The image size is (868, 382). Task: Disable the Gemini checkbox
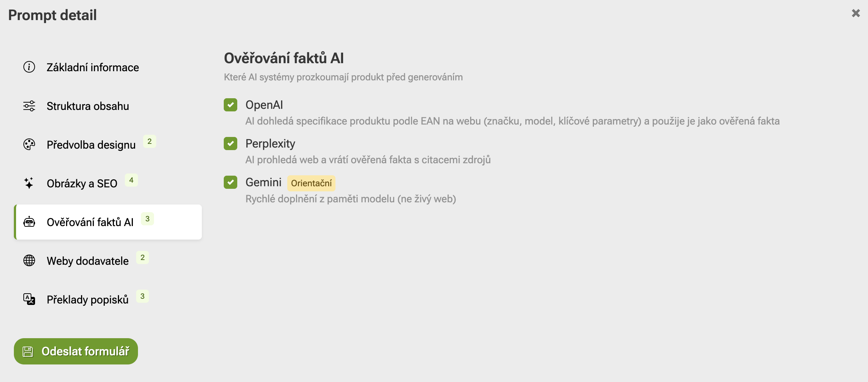point(231,183)
